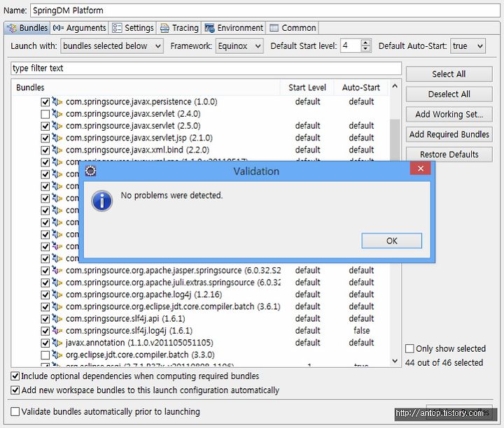Click bundle icon of com.springsource.javax.persistence (1.0.0)

(x=57, y=102)
